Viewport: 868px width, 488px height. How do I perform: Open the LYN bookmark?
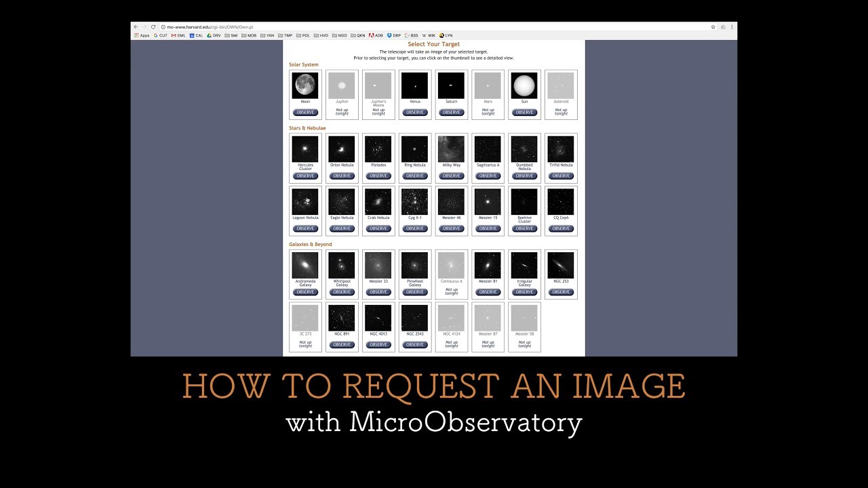(446, 35)
